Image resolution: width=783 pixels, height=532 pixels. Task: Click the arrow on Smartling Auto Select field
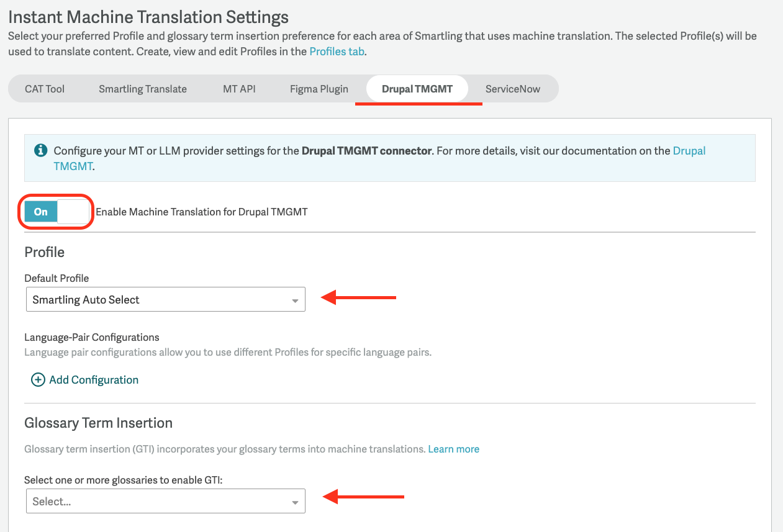coord(295,300)
